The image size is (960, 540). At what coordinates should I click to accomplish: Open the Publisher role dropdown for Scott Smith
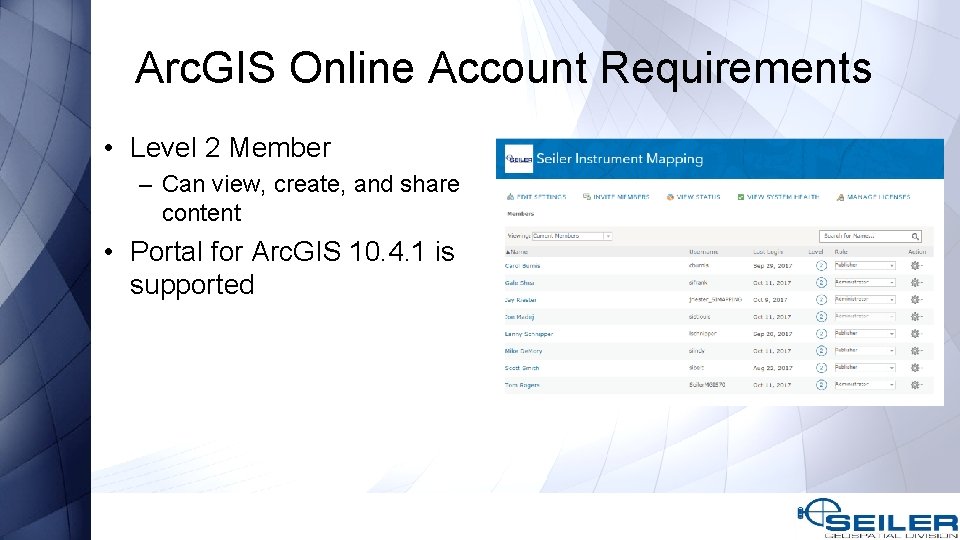pos(864,368)
